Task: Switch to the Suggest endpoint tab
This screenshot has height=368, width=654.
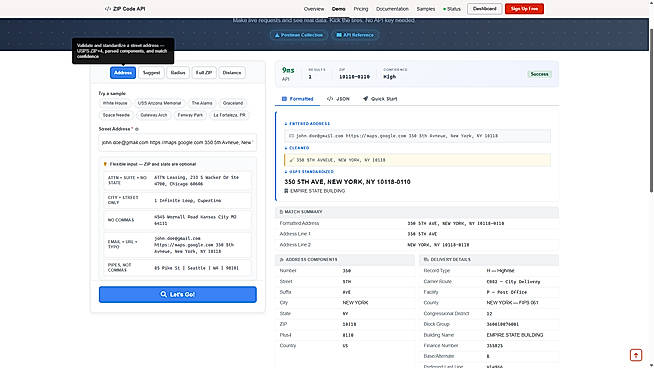Action: (x=151, y=73)
